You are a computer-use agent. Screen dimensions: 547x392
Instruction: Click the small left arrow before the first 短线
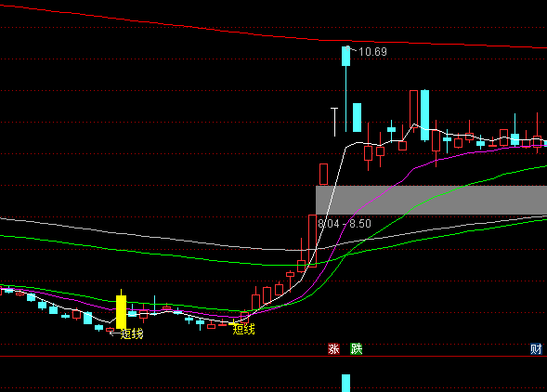point(114,333)
